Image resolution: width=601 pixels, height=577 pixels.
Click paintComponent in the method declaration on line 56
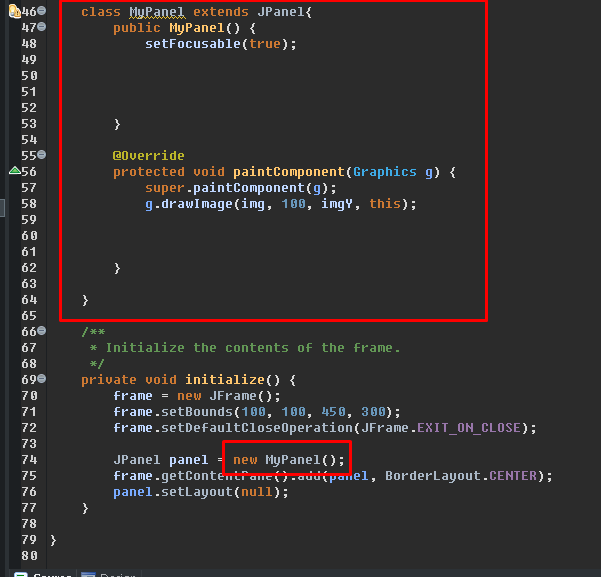[289, 172]
